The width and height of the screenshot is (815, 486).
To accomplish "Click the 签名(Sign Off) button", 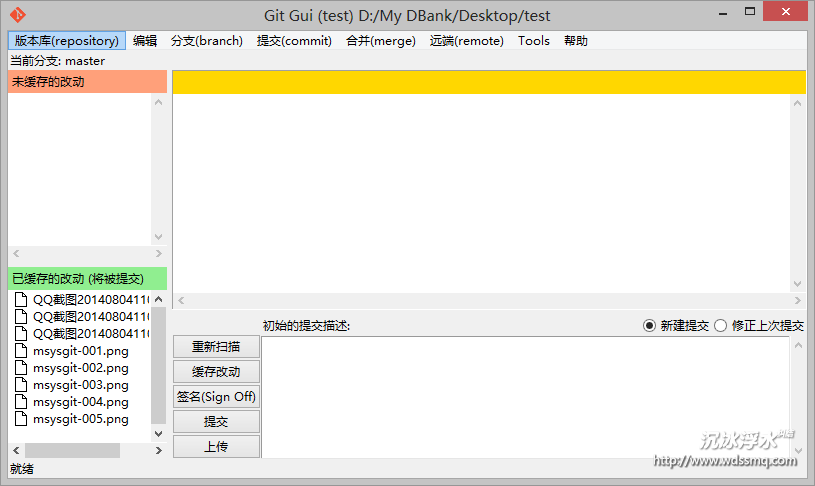I will (216, 397).
